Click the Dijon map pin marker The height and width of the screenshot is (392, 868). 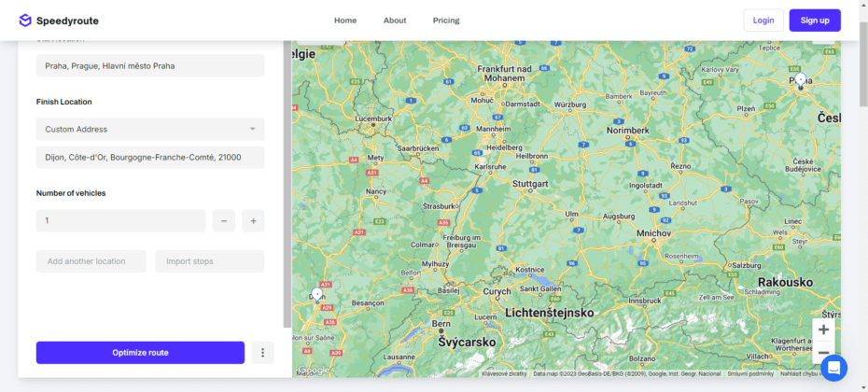point(317,294)
